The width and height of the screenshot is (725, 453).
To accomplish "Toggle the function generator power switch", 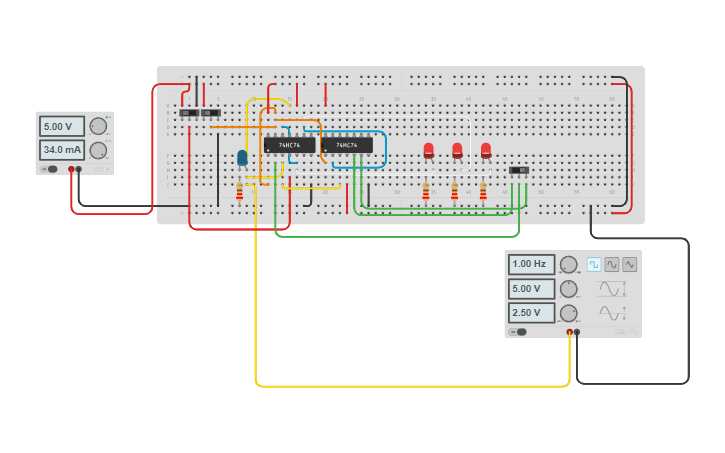I will [x=518, y=332].
